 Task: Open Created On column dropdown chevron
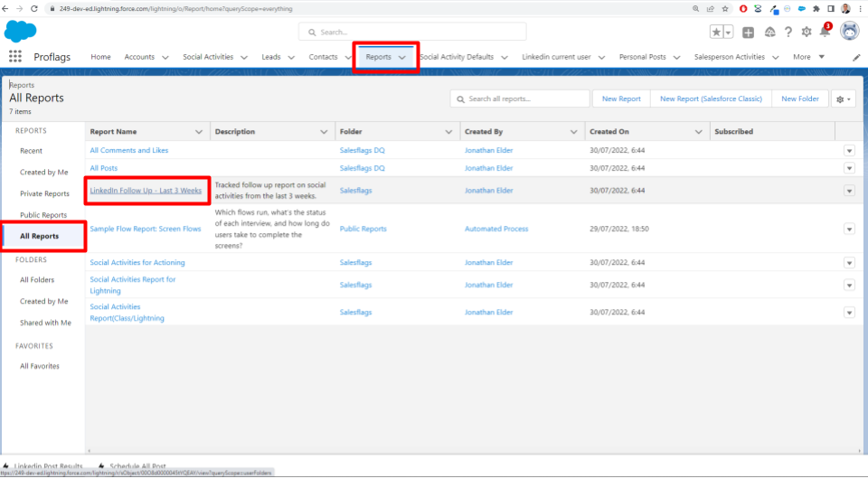(698, 132)
